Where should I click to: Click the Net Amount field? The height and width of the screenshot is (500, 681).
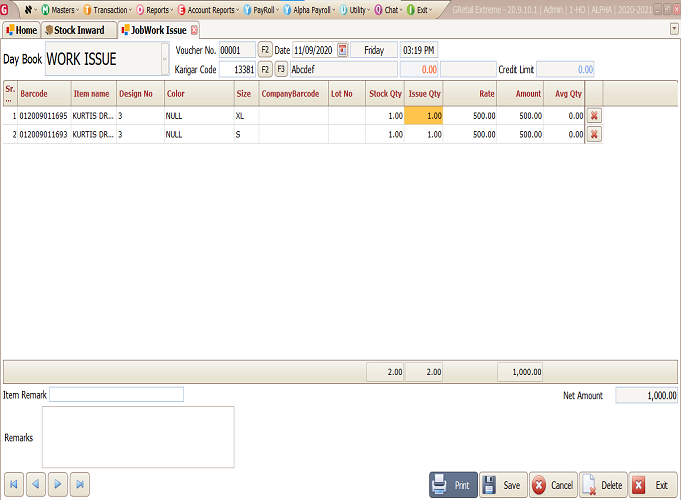tap(646, 395)
